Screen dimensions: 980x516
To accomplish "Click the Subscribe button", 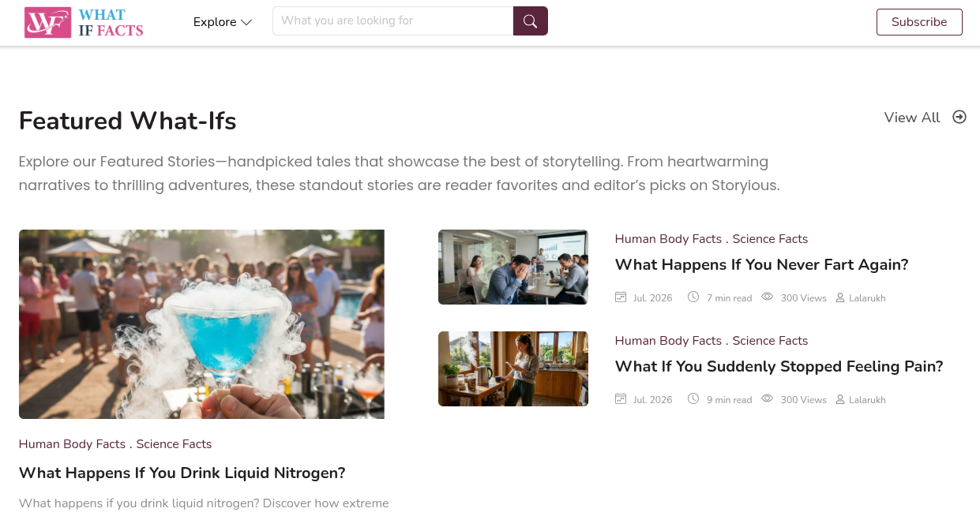I will tap(919, 22).
